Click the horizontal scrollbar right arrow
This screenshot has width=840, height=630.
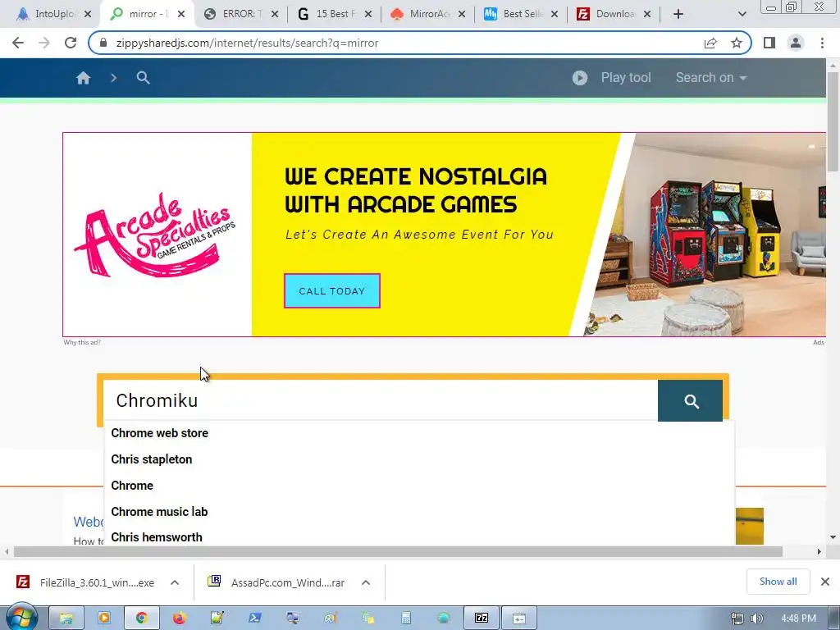[x=819, y=551]
